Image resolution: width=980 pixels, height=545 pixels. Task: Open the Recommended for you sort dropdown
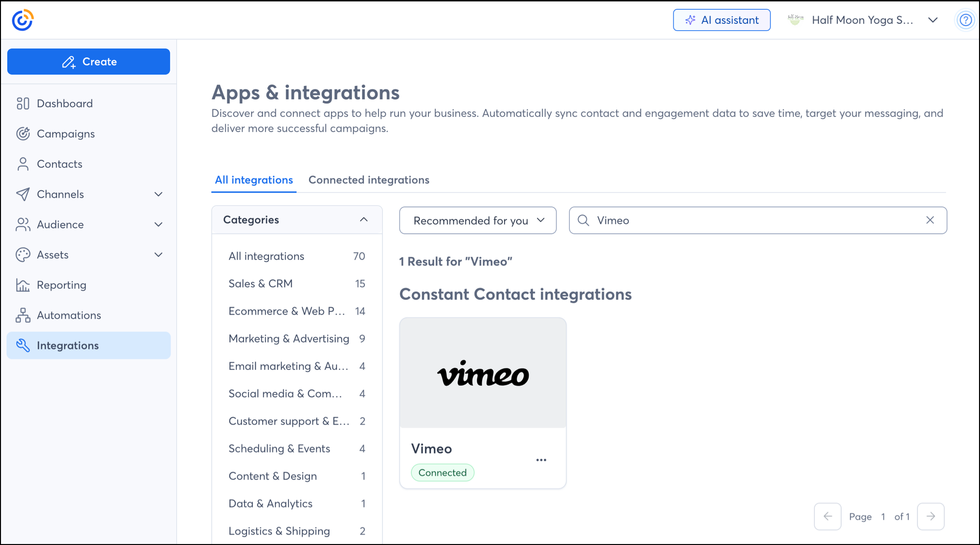478,220
